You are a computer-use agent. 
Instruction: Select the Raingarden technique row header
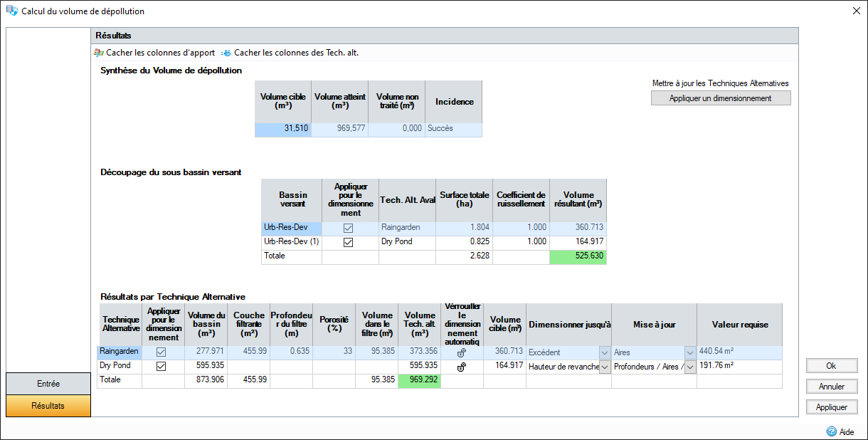coord(120,352)
